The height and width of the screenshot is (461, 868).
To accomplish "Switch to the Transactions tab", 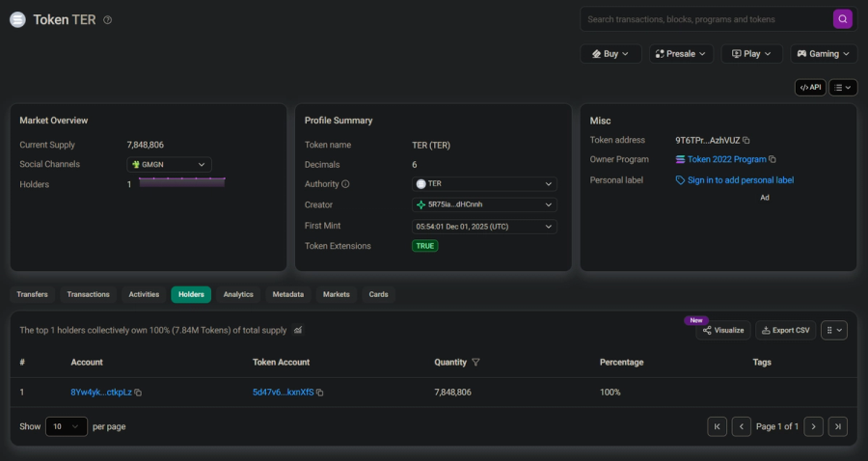I will [x=88, y=294].
